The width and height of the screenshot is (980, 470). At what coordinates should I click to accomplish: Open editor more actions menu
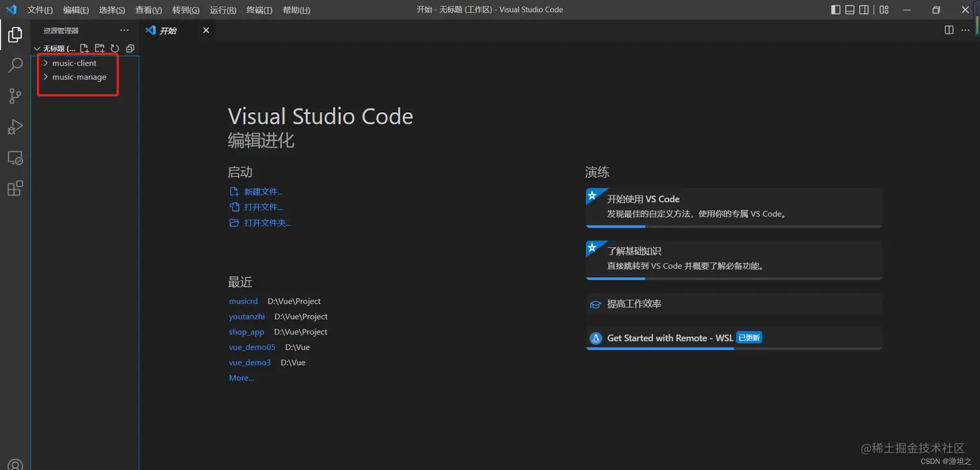coord(966,30)
